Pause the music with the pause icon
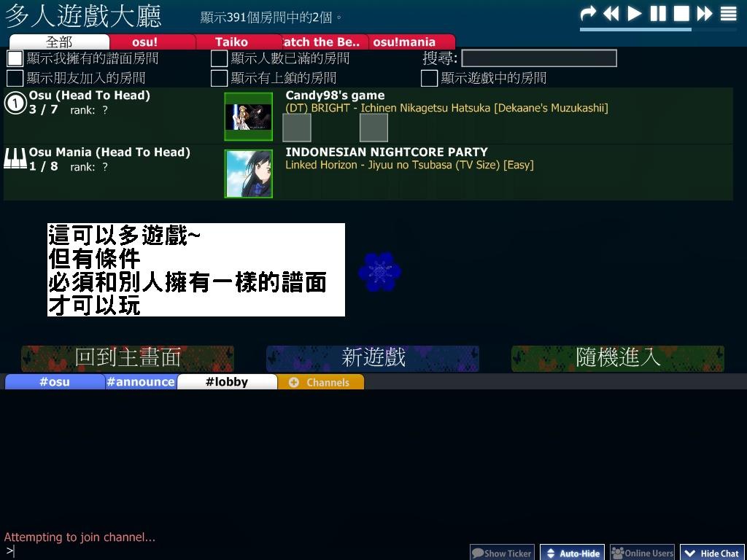The height and width of the screenshot is (560, 747). 658,13
